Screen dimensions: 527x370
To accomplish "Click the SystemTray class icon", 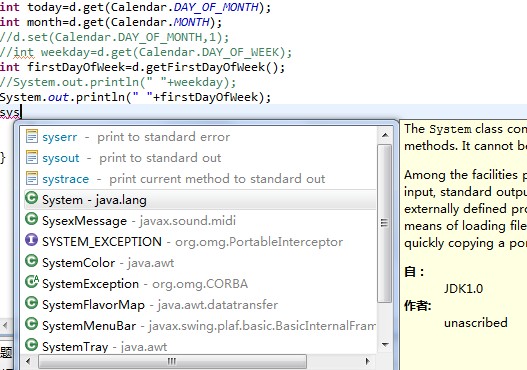I will coord(32,345).
